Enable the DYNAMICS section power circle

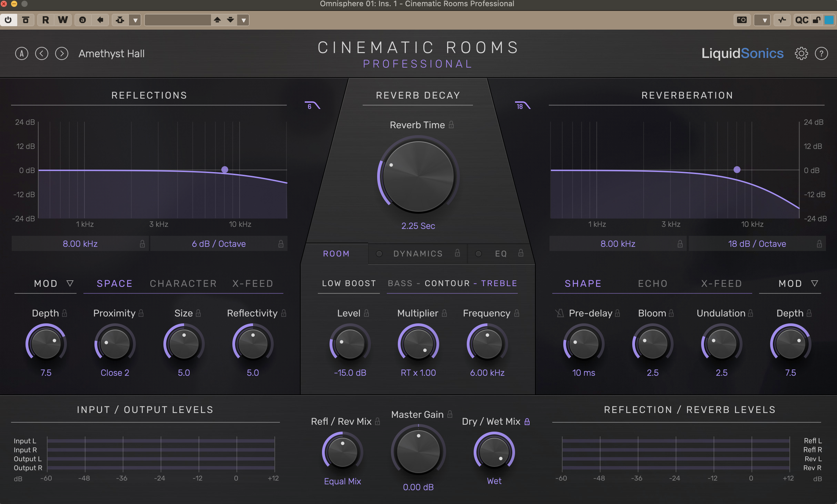click(379, 254)
